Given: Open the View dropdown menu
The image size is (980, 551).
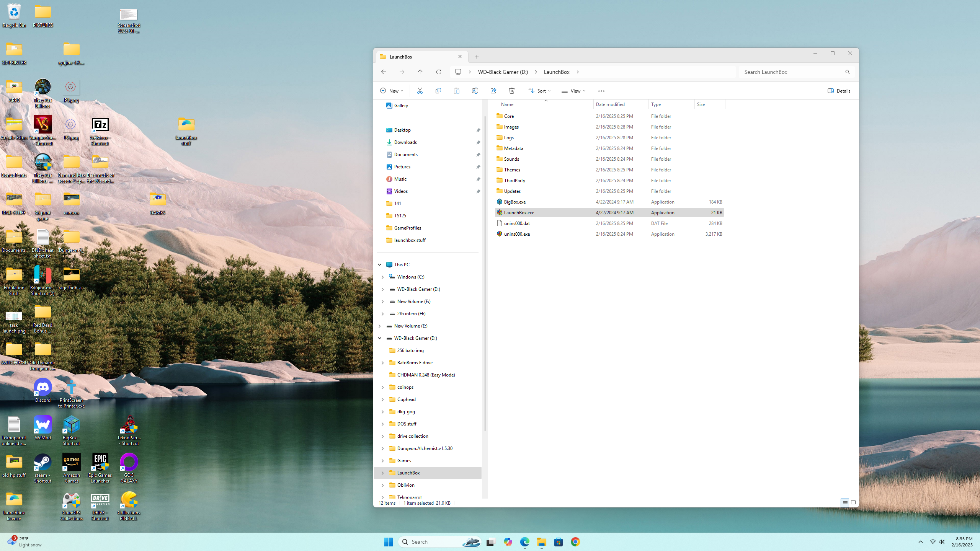Looking at the screenshot, I should coord(573,91).
